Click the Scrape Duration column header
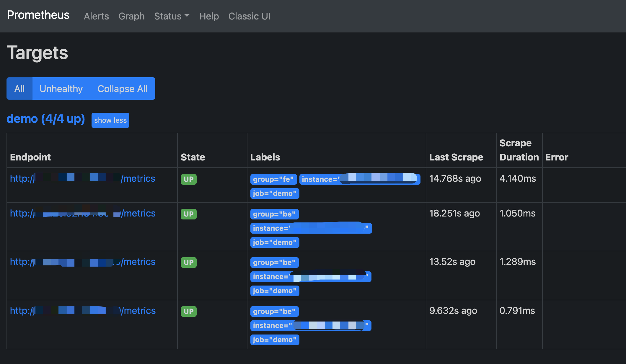Viewport: 626px width, 364px height. tap(519, 150)
